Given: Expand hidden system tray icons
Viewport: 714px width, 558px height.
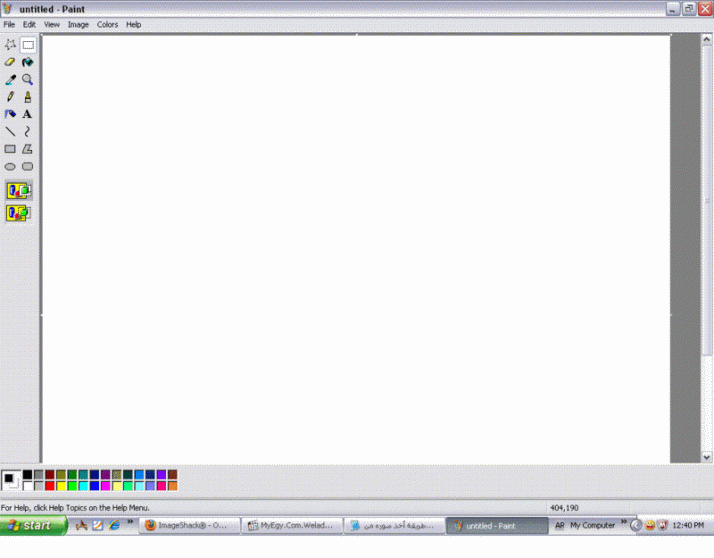Looking at the screenshot, I should pos(635,525).
